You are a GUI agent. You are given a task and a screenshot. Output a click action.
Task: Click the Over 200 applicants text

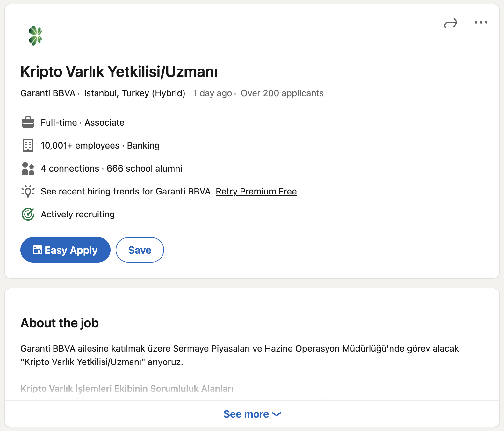[282, 93]
